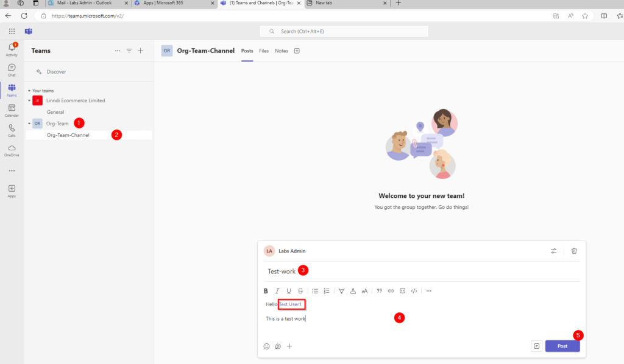Open post settings for the new post

tap(553, 251)
